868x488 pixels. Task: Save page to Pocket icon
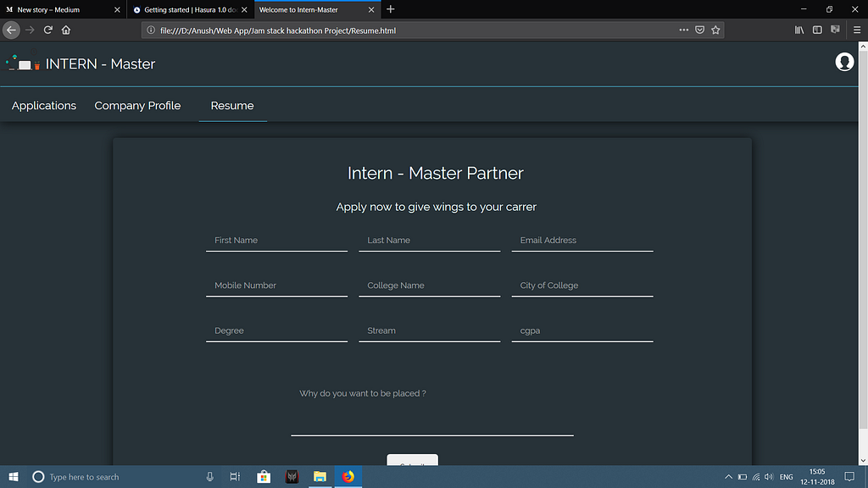tap(699, 30)
